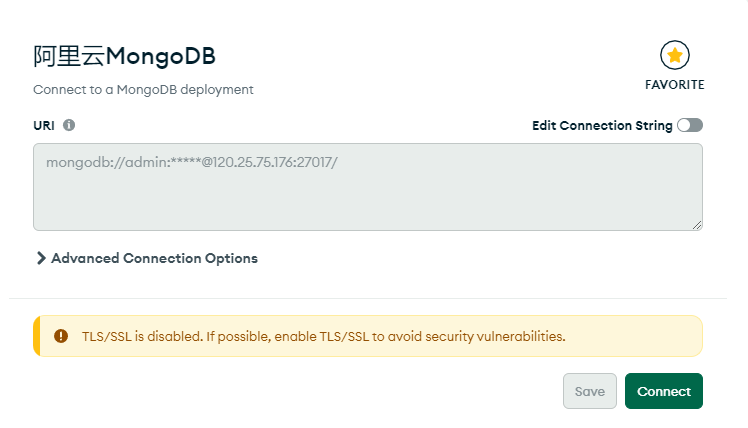Click the star favorite icon
Screen dimensions: 748x428
675,55
